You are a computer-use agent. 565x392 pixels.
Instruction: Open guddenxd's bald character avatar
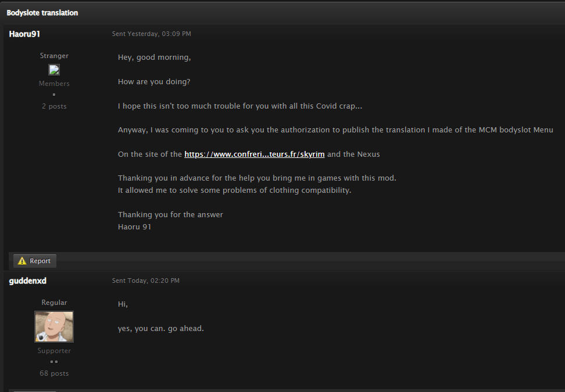[x=54, y=326]
